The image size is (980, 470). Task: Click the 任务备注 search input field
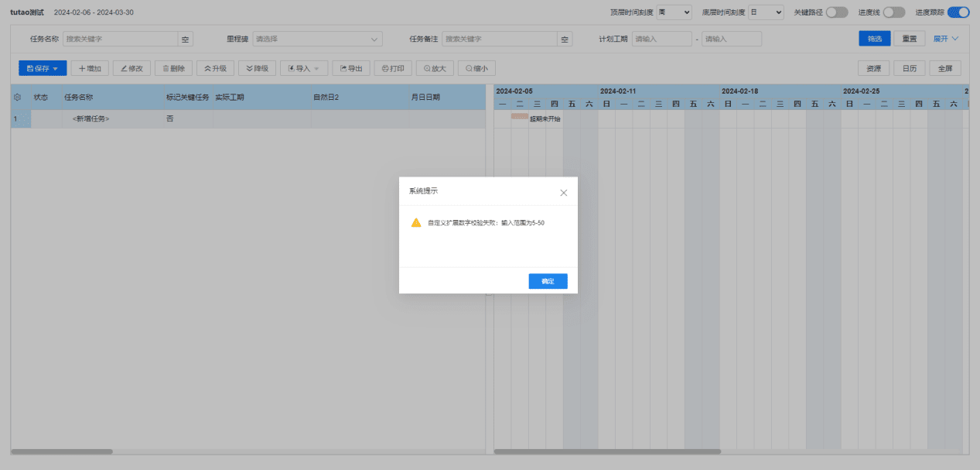[x=500, y=39]
